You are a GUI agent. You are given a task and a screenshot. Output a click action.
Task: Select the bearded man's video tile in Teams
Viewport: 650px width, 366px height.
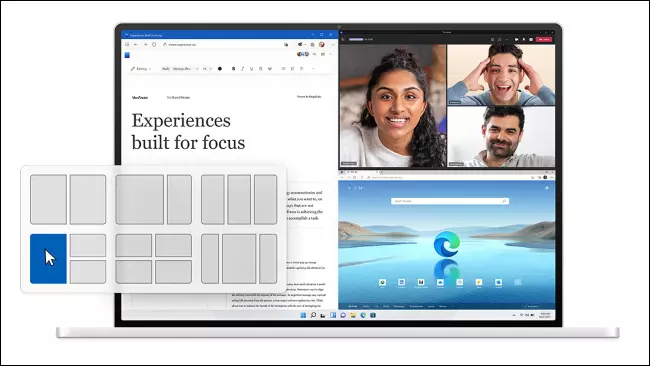501,137
